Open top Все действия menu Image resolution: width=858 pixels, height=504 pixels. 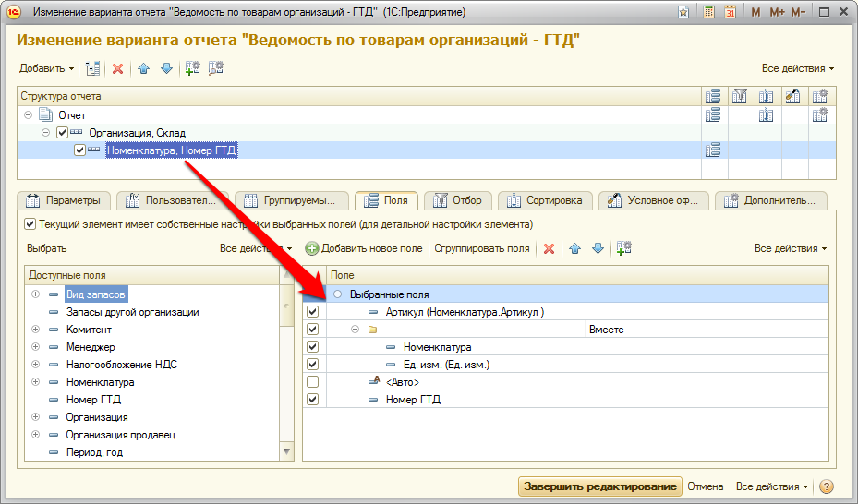798,68
